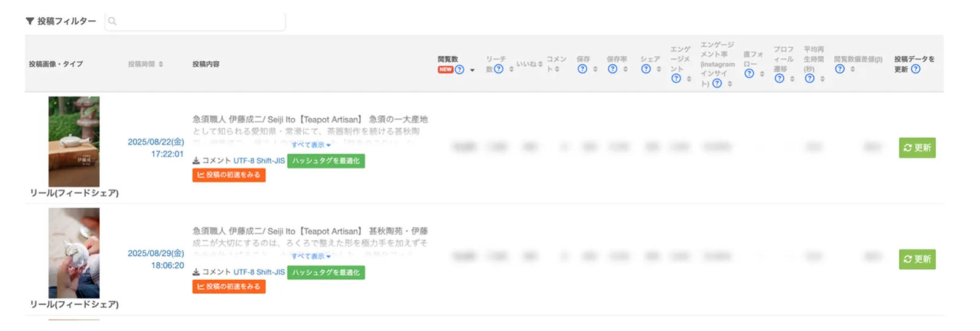
Task: Click the help icon beside 閲覧数 header
Action: click(x=459, y=69)
